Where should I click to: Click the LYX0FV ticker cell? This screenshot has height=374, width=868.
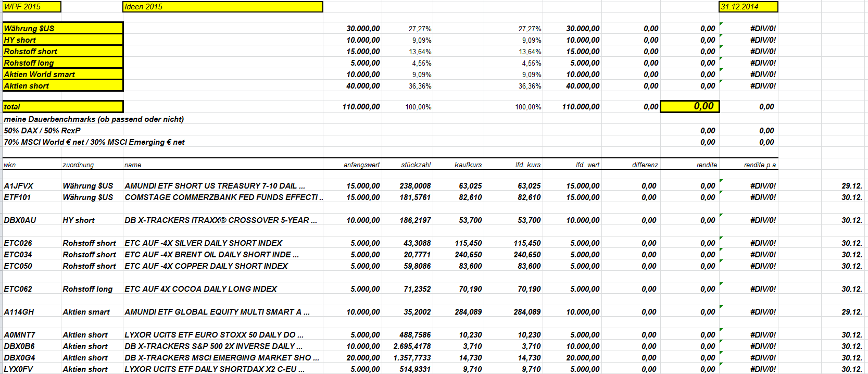pos(19,369)
